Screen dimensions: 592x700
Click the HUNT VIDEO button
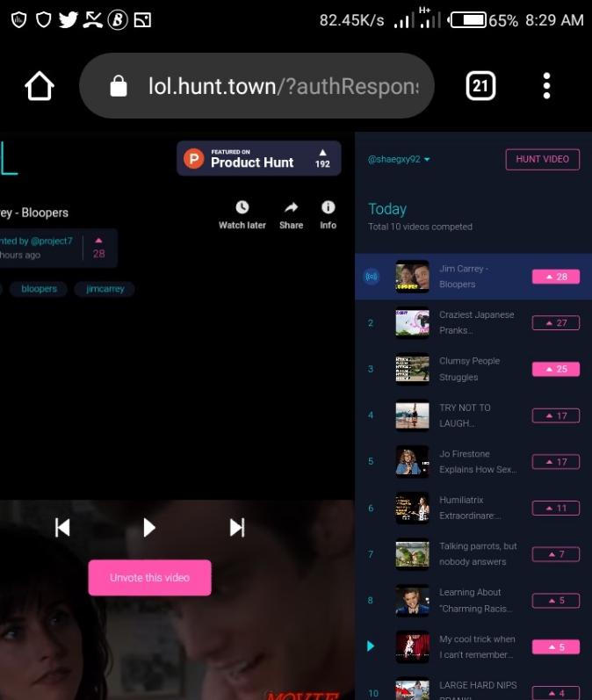coord(543,159)
